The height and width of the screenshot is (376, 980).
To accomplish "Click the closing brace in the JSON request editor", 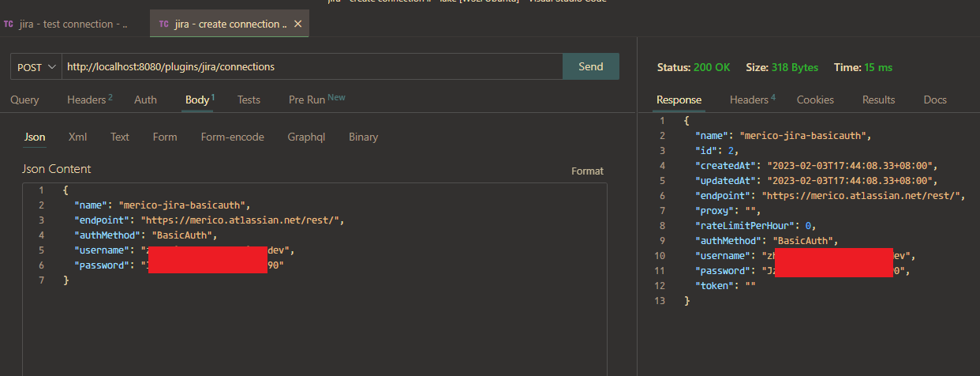I will (65, 280).
